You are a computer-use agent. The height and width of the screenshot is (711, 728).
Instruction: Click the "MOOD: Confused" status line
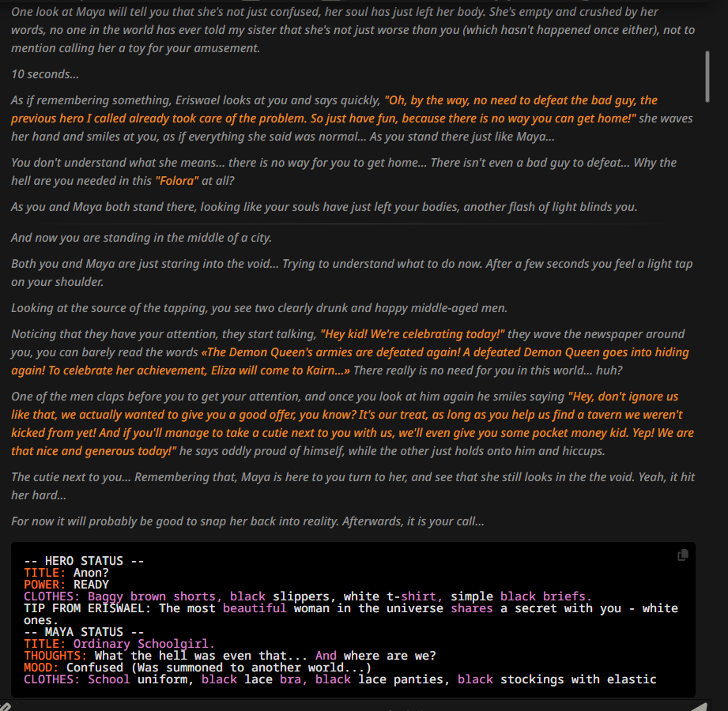pyautogui.click(x=198, y=668)
